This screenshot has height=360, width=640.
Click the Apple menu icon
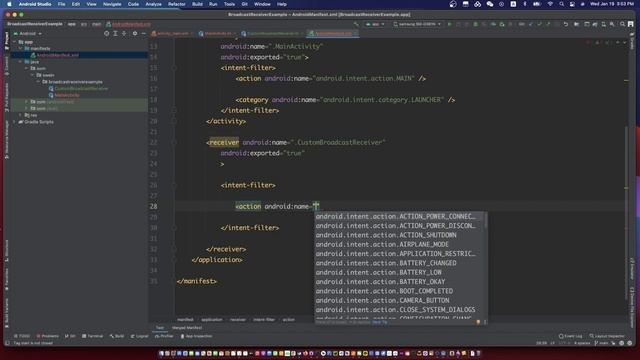pyautogui.click(x=9, y=4)
